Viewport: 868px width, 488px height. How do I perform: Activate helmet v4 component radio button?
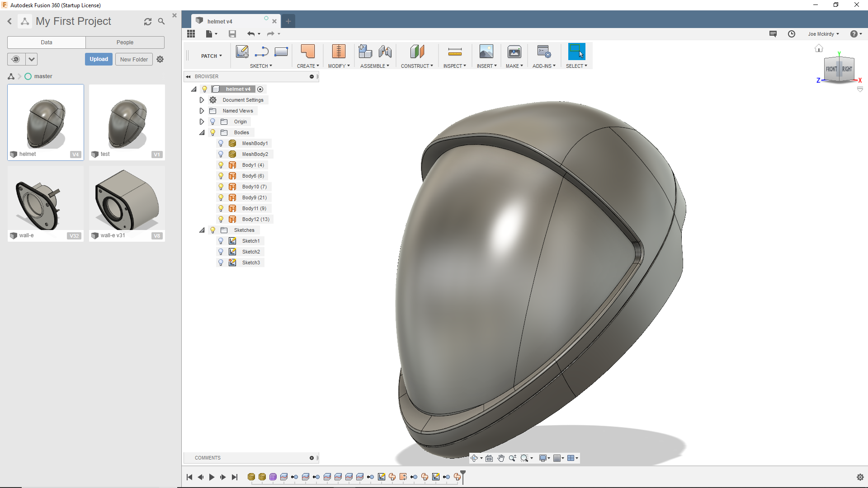tap(260, 89)
